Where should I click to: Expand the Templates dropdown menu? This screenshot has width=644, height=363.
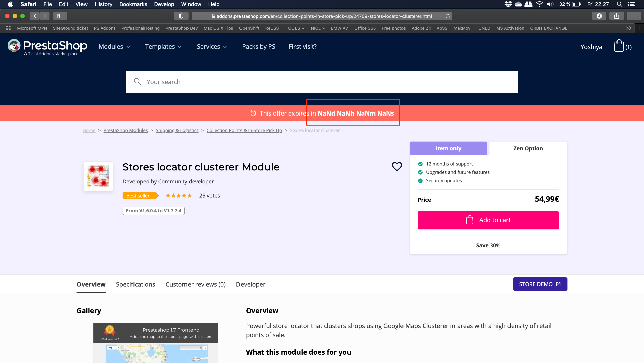click(163, 47)
